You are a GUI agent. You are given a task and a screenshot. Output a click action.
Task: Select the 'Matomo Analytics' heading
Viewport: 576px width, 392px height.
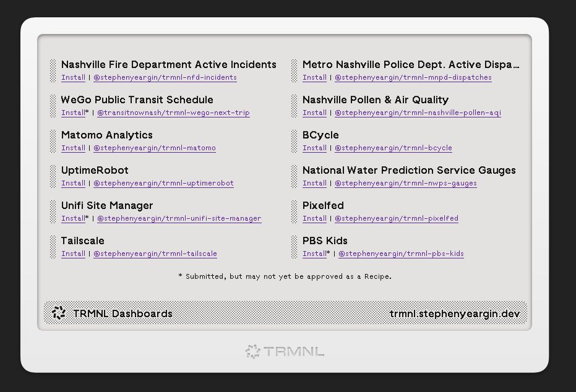(107, 135)
